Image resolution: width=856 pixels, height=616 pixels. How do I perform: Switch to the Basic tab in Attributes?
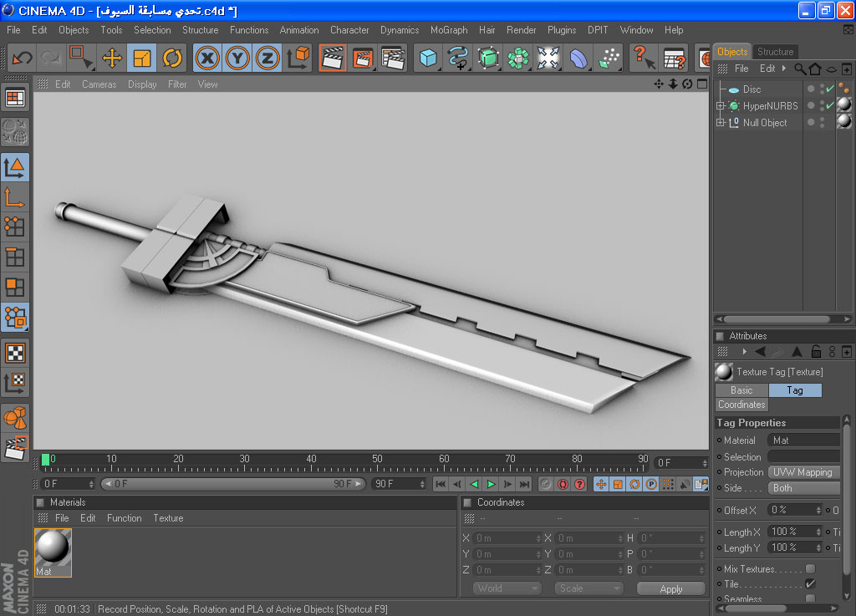pos(741,390)
